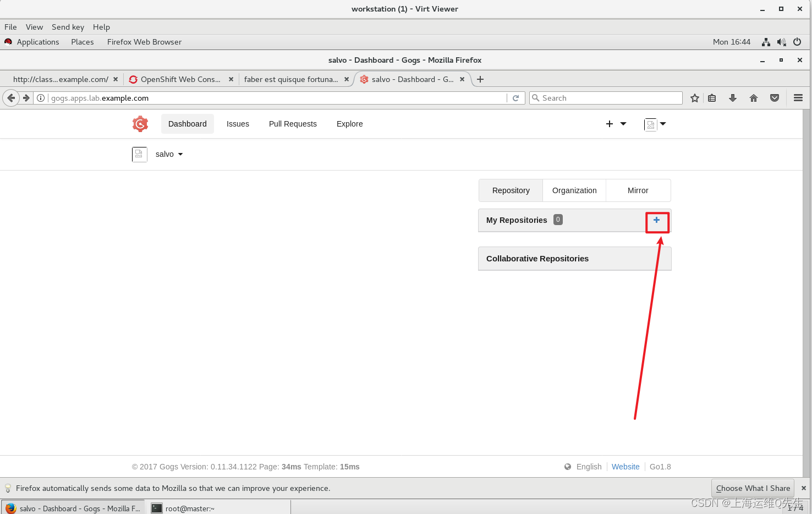Close the faber est quisque tab

click(x=347, y=79)
